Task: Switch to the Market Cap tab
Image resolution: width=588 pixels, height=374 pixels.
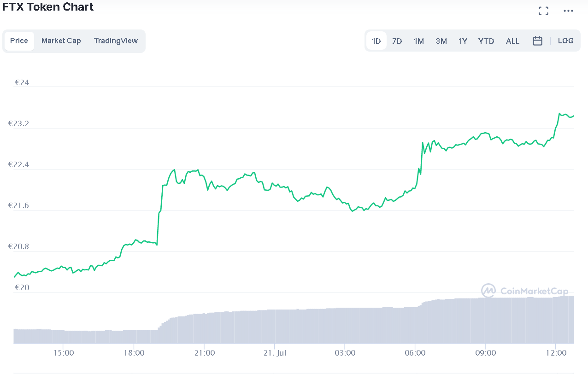Action: tap(61, 41)
